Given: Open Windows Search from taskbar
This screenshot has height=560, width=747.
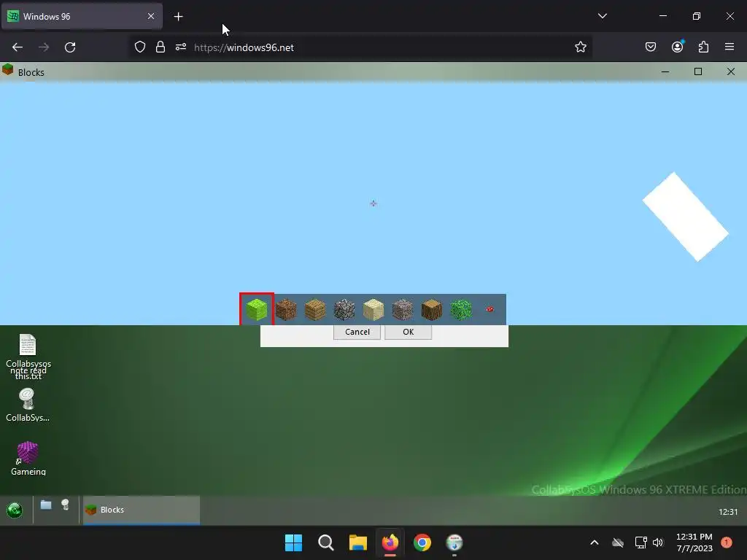Looking at the screenshot, I should click(x=326, y=542).
